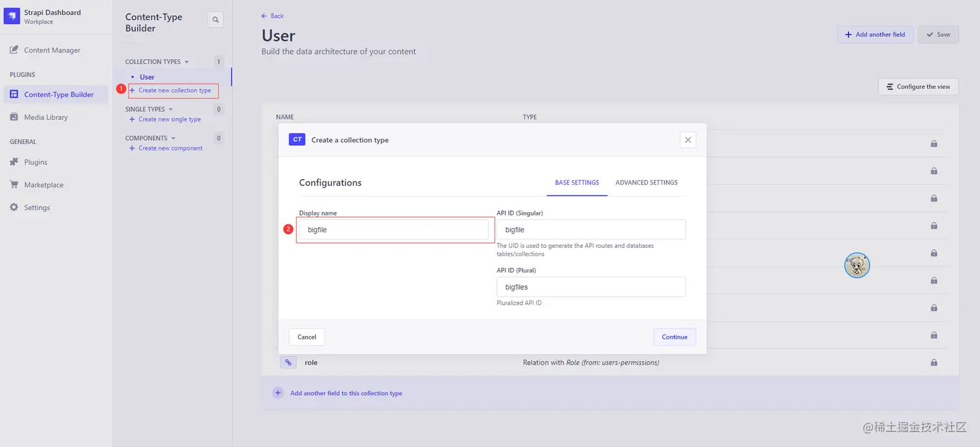Click Create new single type link
Screen dimensions: 980x447
pyautogui.click(x=165, y=119)
